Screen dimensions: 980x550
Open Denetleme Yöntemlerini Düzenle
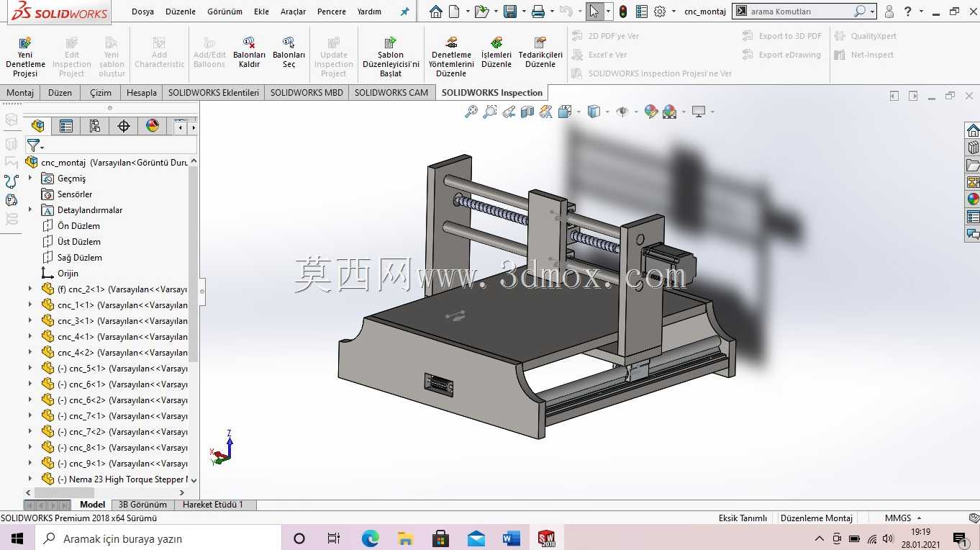click(451, 56)
